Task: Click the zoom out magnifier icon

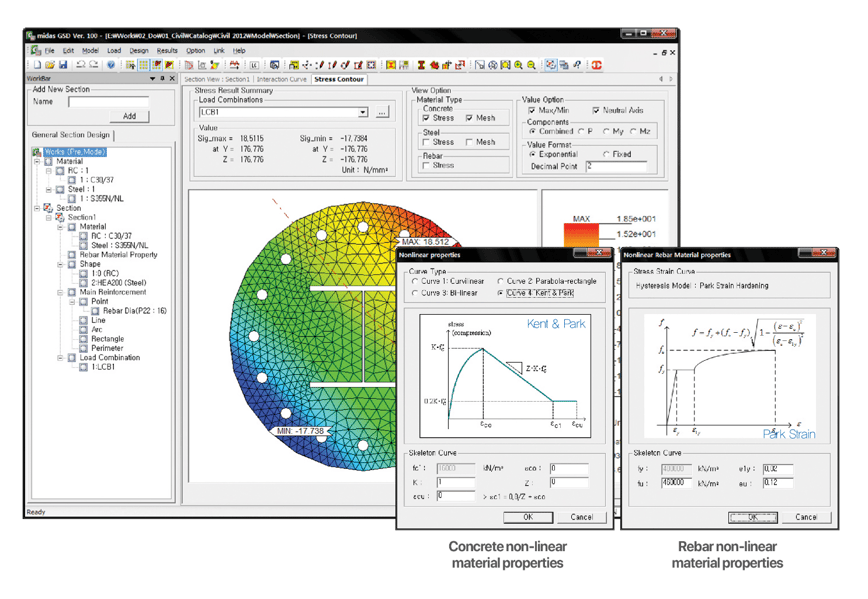Action: coord(531,65)
